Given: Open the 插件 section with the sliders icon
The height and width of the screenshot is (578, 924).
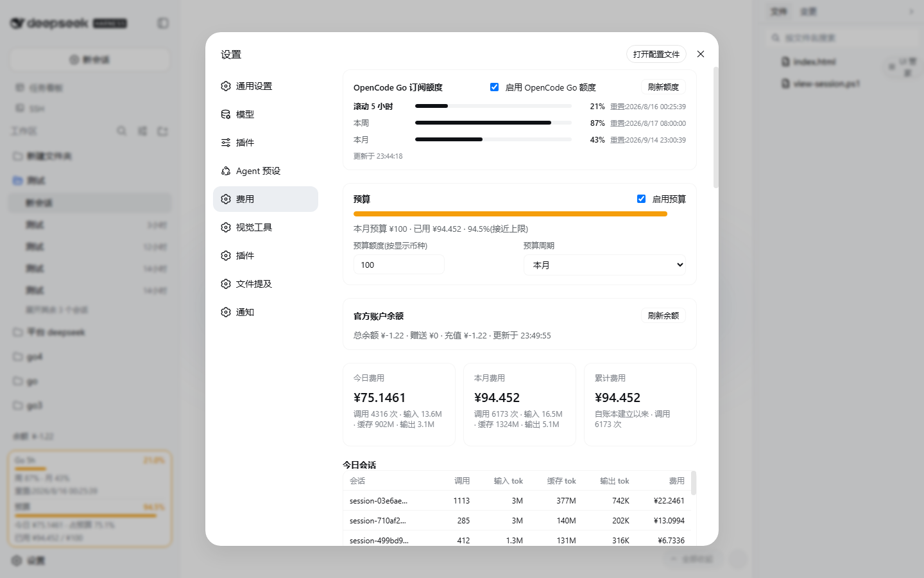Looking at the screenshot, I should [266, 143].
